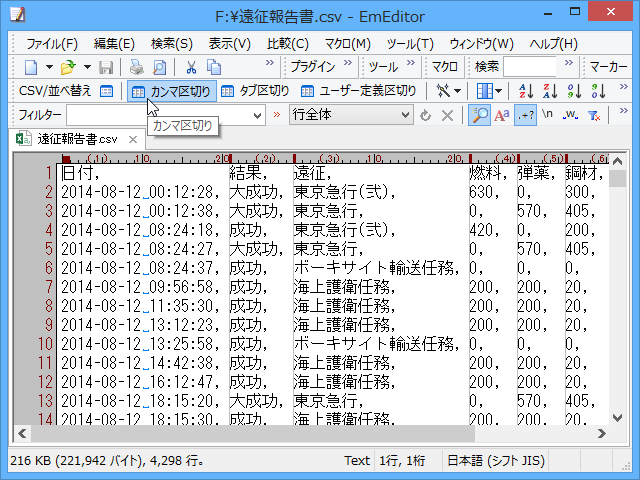Click the Text configuration status entry

[357, 461]
